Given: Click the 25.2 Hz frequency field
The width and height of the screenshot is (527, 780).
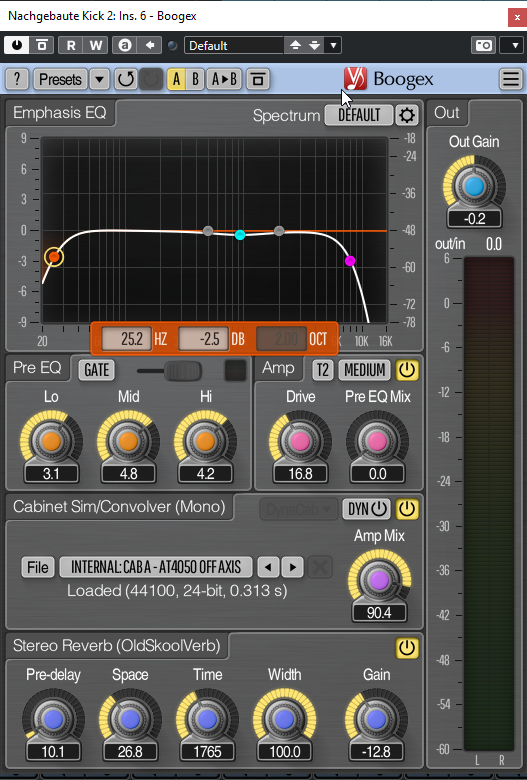Looking at the screenshot, I should 127,339.
